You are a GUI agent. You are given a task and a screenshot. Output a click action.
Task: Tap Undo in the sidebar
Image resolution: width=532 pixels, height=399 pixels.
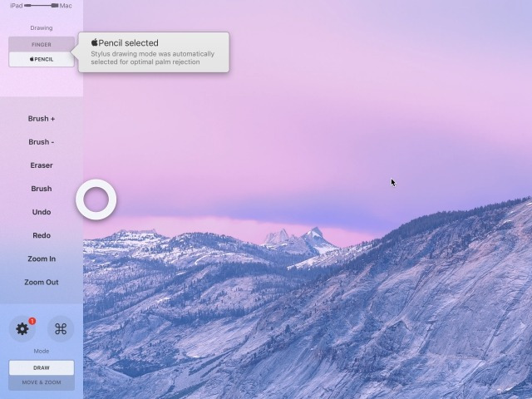click(x=42, y=212)
